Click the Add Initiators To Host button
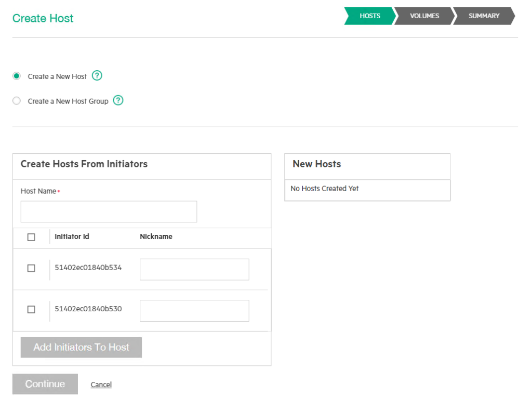The height and width of the screenshot is (397, 532). click(x=81, y=347)
